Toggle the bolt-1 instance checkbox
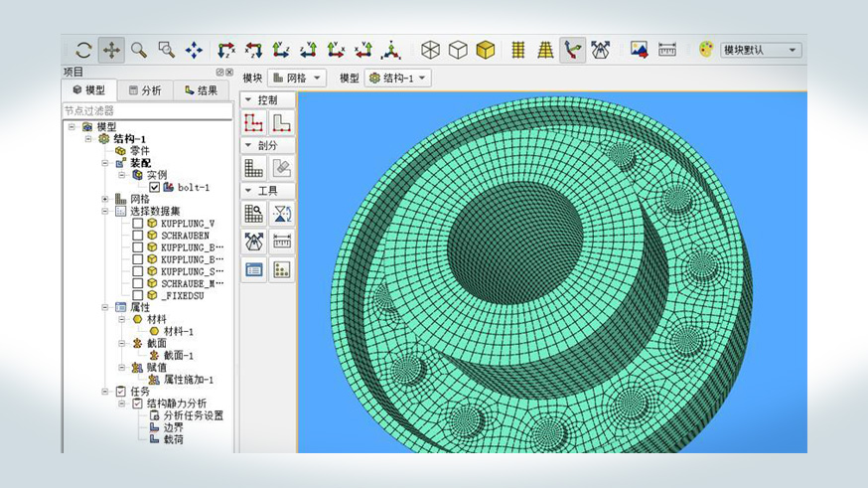The image size is (868, 488). tap(154, 187)
